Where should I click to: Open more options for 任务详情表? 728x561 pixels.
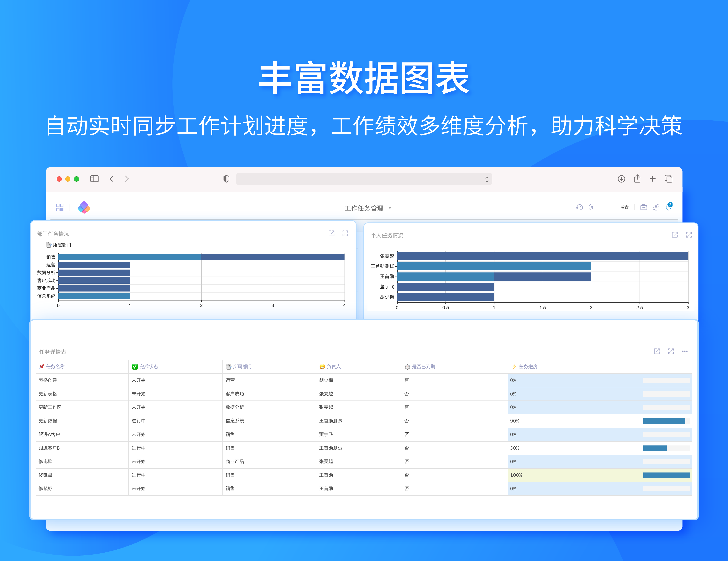[x=685, y=351]
